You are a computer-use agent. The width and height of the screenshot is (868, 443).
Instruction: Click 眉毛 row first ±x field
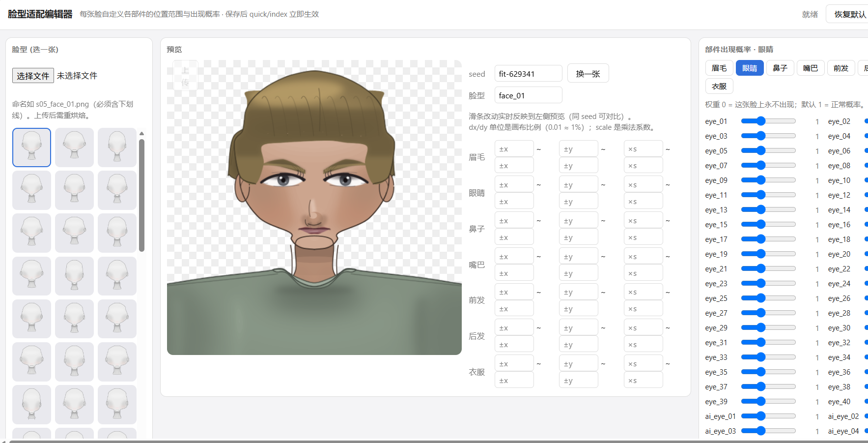pyautogui.click(x=514, y=148)
